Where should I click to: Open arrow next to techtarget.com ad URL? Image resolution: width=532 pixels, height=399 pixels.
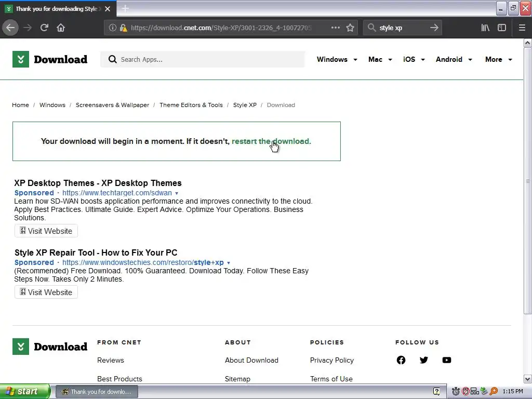pyautogui.click(x=177, y=193)
